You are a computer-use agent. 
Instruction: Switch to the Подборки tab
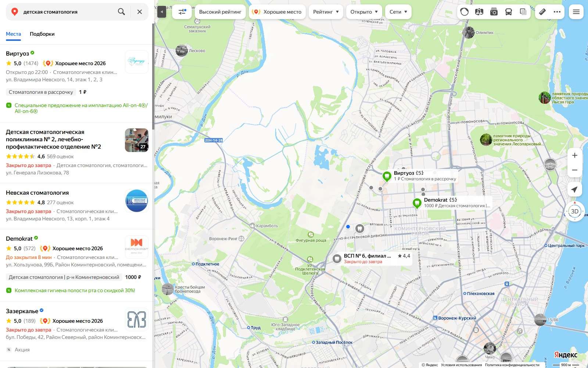[42, 34]
